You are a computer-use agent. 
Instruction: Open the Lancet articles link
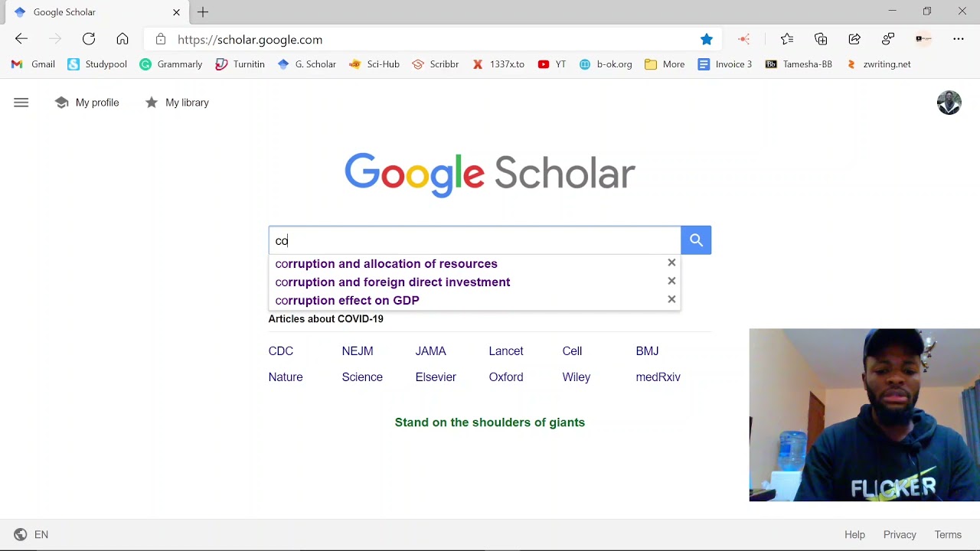click(x=506, y=350)
